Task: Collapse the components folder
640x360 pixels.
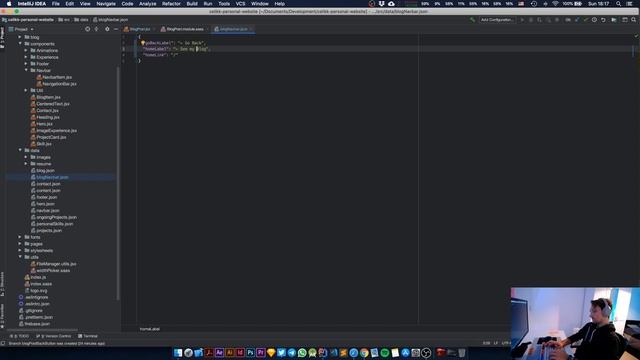Action: click(x=20, y=44)
